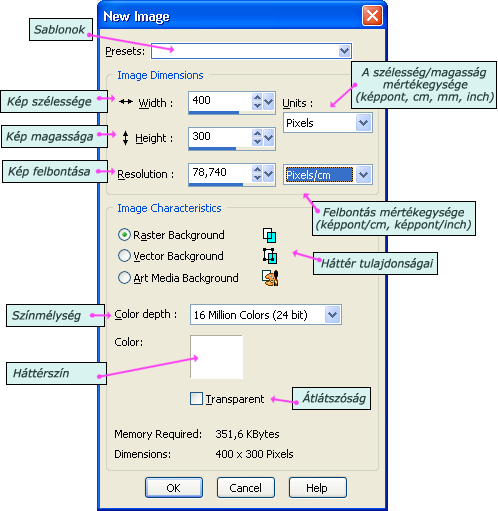
Task: Click the New Image title bar text
Action: tap(136, 16)
